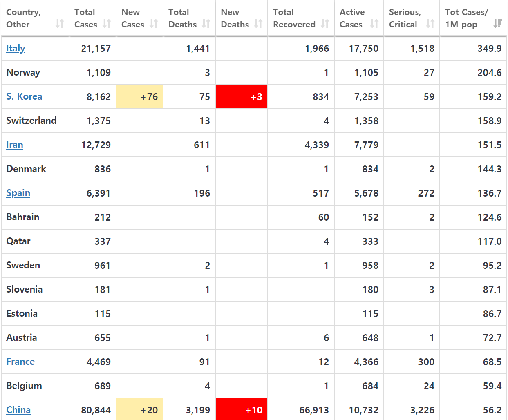
Task: Click the Norway row name
Action: pos(23,72)
